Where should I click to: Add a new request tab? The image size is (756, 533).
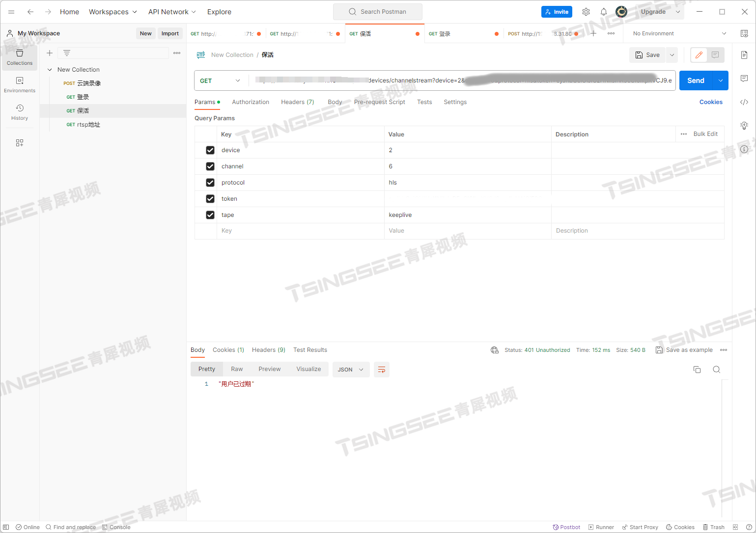[593, 33]
